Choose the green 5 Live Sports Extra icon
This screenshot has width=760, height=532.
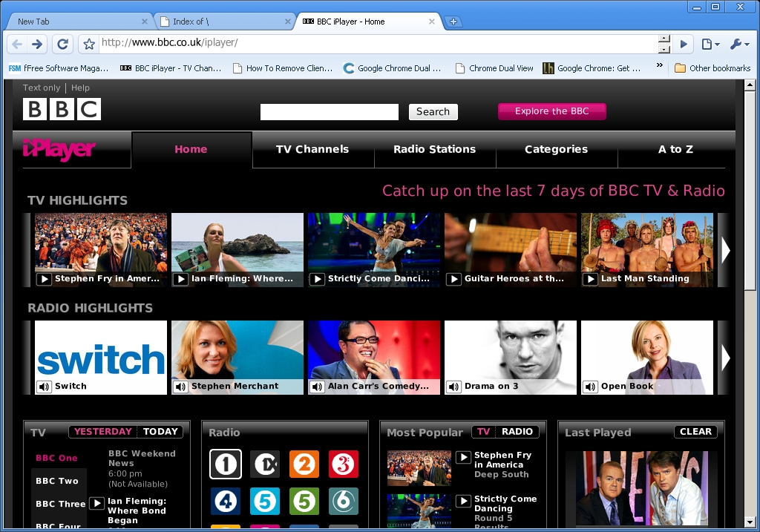coord(304,501)
